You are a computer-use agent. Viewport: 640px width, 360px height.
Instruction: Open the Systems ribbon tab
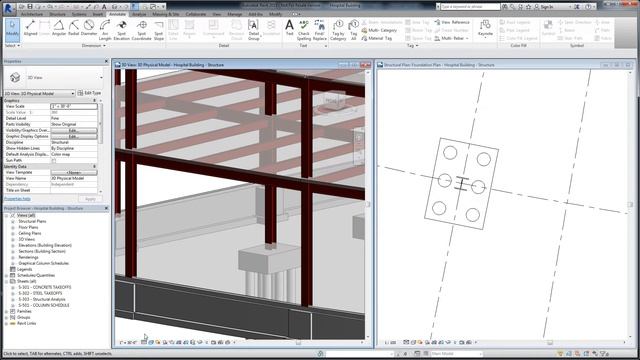(x=79, y=14)
